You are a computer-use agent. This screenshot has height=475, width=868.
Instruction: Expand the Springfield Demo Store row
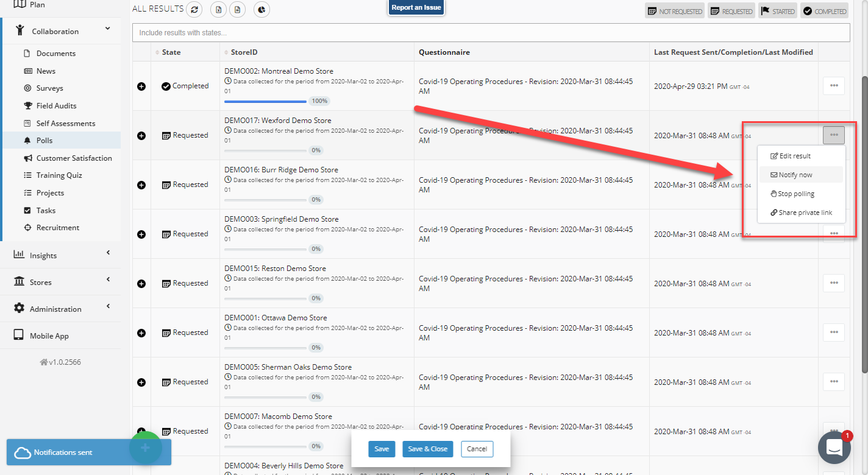141,234
